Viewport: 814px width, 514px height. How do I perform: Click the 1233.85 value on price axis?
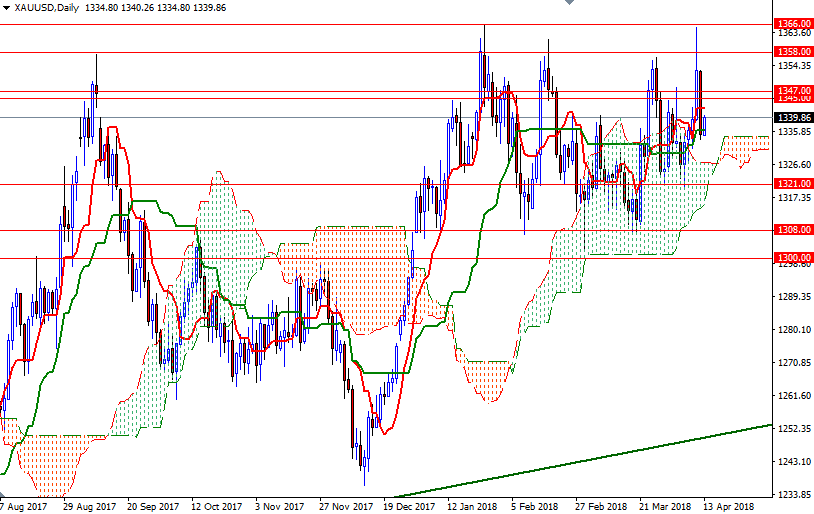793,495
